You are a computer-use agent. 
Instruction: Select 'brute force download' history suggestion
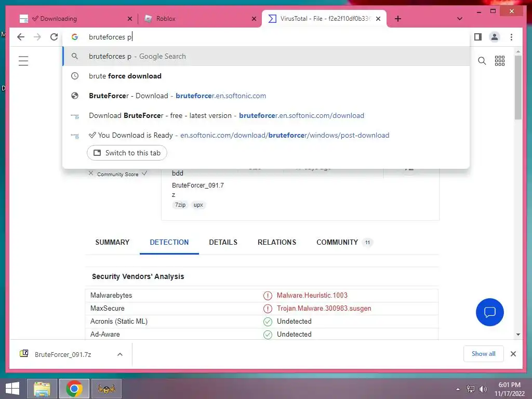[x=266, y=76]
